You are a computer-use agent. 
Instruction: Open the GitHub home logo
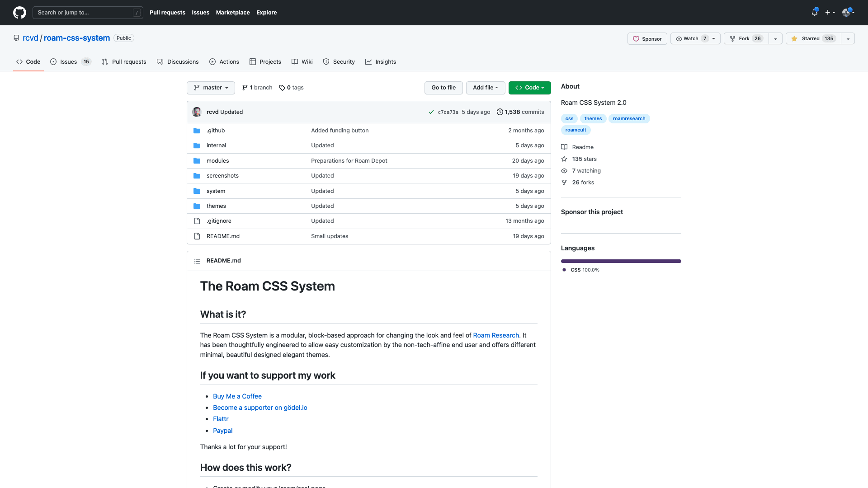[x=19, y=13]
